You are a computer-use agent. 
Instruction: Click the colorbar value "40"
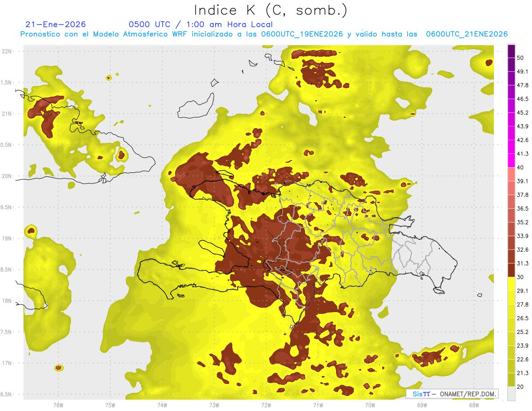[x=520, y=168]
